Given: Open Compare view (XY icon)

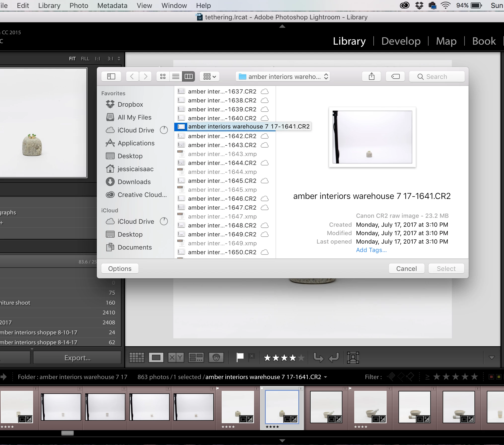Looking at the screenshot, I should 176,357.
